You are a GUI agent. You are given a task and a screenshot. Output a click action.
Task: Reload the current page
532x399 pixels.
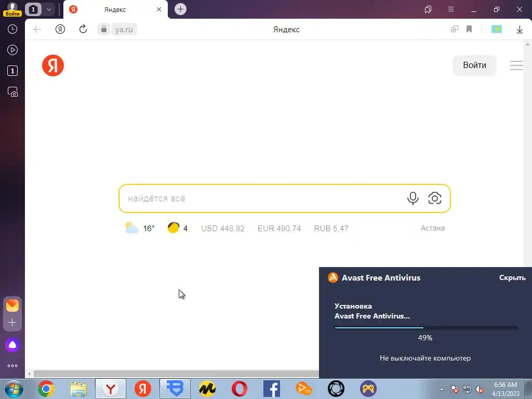coord(83,29)
